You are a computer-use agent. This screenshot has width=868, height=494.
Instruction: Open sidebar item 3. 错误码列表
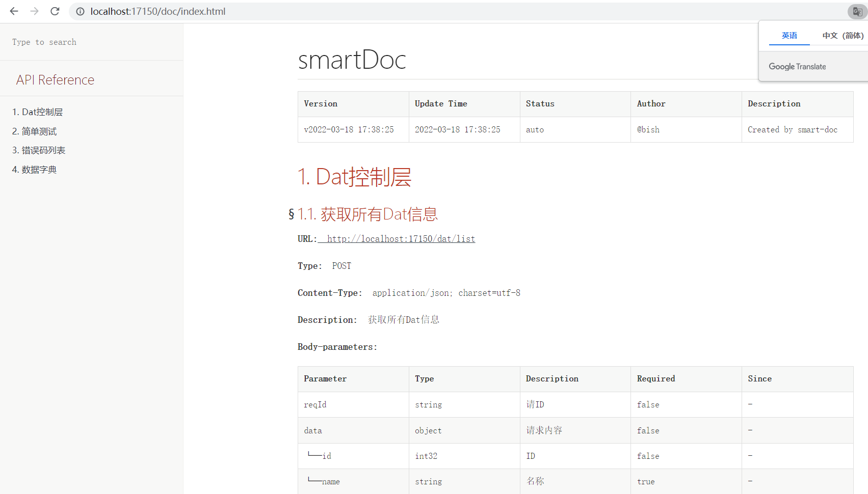tap(39, 150)
